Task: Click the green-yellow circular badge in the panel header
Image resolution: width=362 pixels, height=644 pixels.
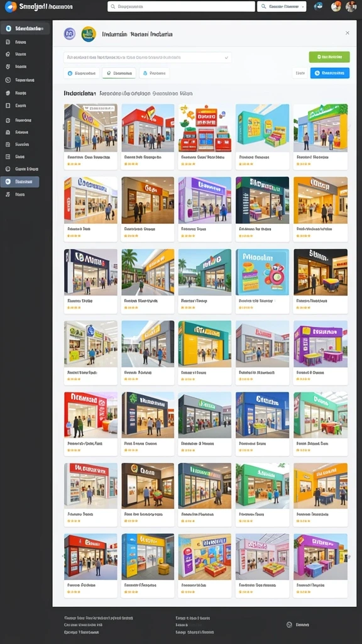Action: click(89, 34)
